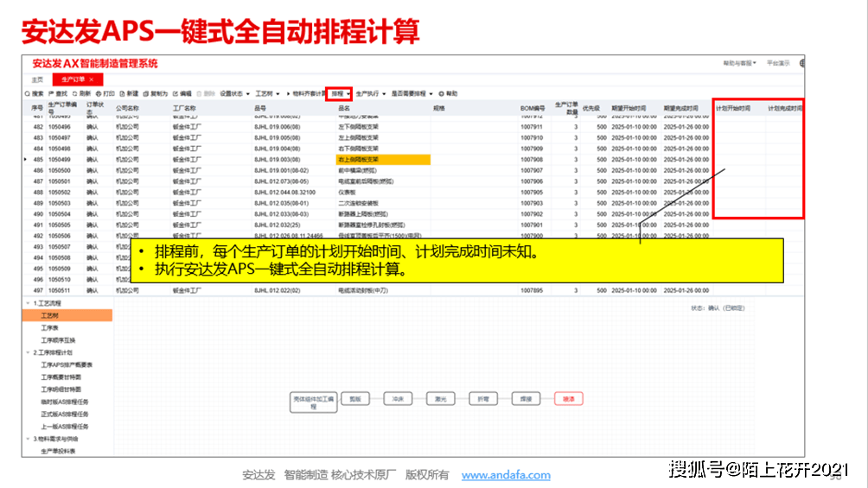
Task: Click the 打印 print toolbar icon
Action: (99, 94)
